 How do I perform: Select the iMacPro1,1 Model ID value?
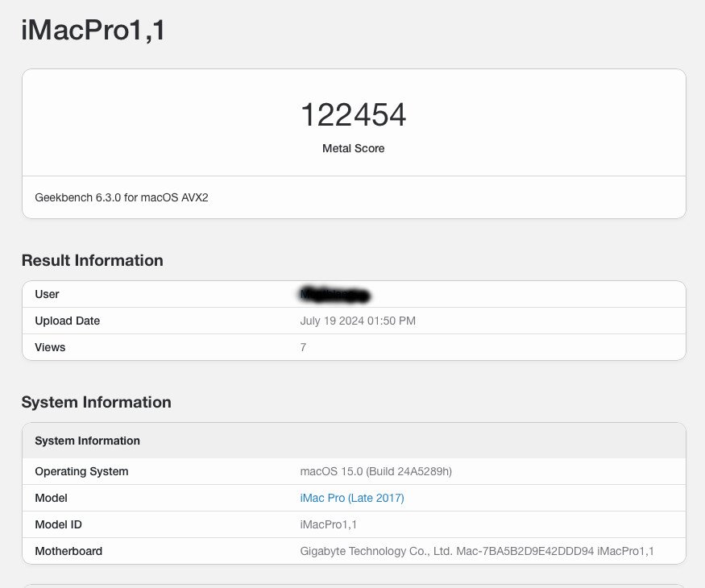(x=328, y=524)
